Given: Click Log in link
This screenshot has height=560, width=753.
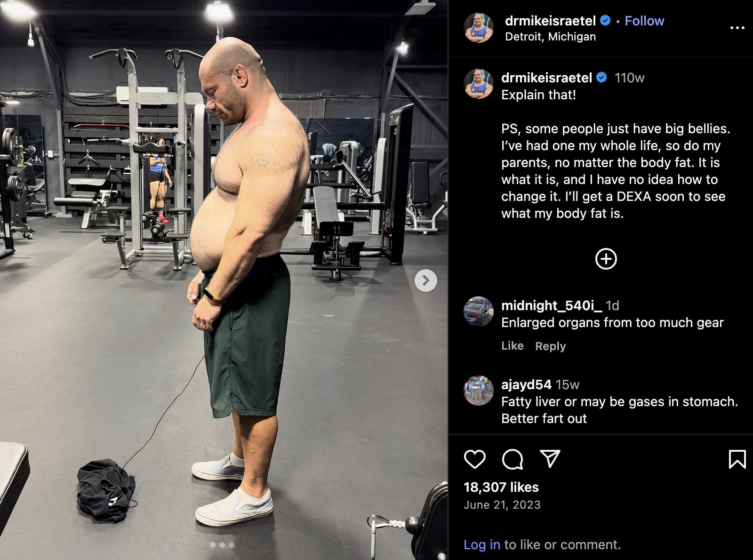Looking at the screenshot, I should (481, 544).
